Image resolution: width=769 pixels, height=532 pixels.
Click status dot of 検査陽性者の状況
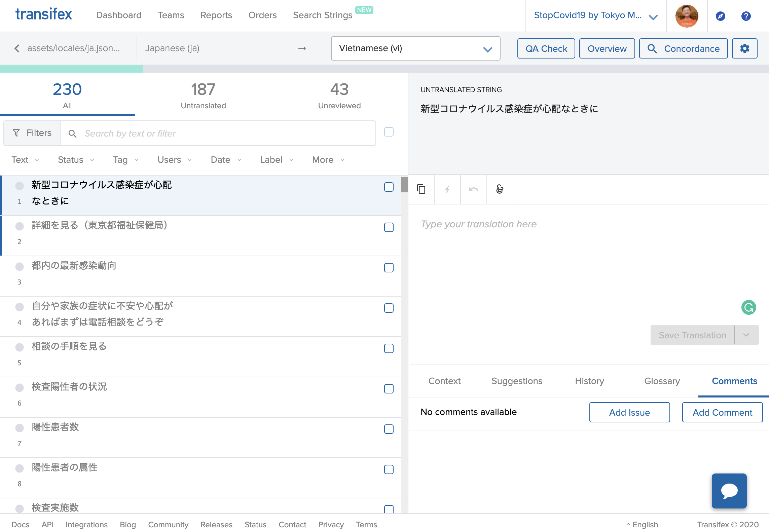point(20,388)
